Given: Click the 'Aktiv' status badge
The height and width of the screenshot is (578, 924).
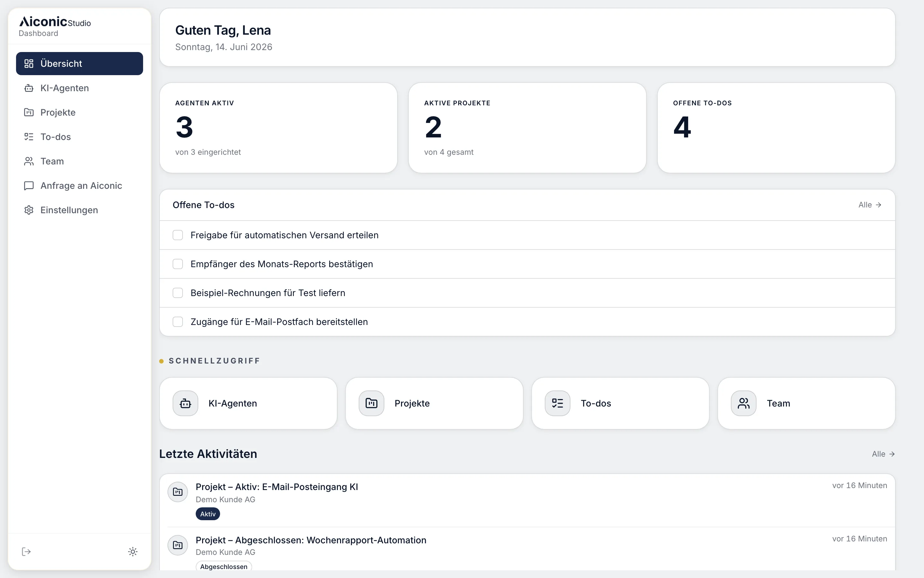Looking at the screenshot, I should pyautogui.click(x=208, y=514).
